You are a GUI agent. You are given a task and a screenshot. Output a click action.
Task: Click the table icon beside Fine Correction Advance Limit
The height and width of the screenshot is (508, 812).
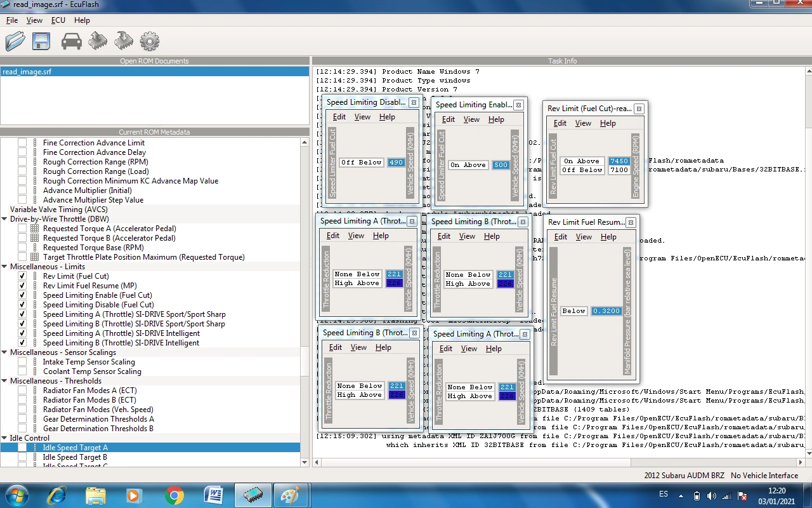tap(35, 143)
